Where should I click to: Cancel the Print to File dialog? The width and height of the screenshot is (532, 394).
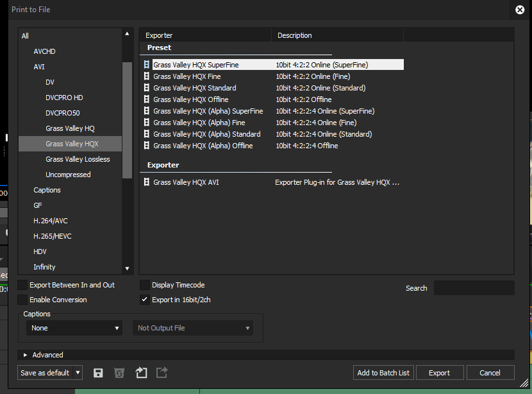click(x=490, y=373)
